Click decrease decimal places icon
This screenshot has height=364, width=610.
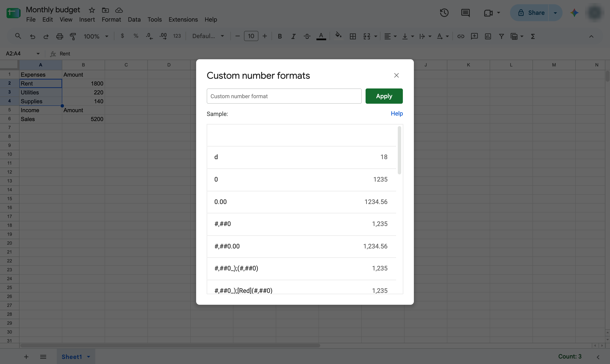coord(149,36)
